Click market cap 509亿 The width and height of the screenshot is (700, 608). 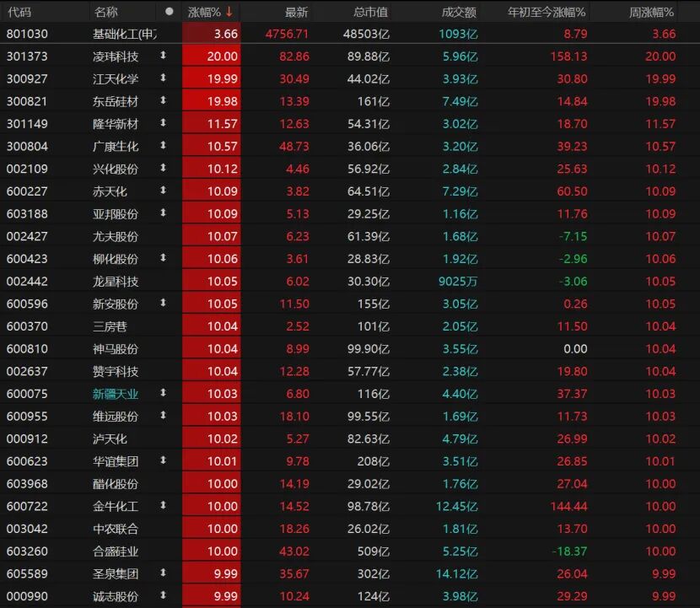click(374, 552)
